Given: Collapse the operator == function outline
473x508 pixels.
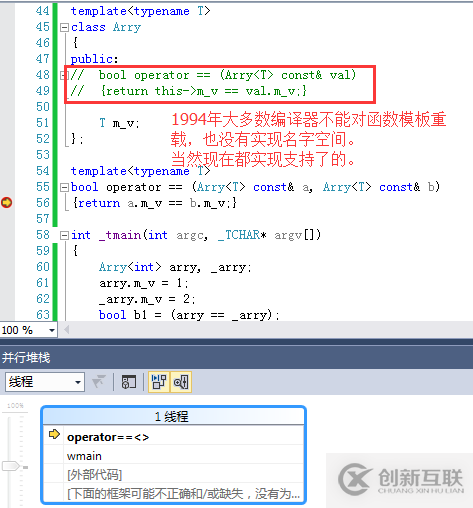Looking at the screenshot, I should point(64,187).
